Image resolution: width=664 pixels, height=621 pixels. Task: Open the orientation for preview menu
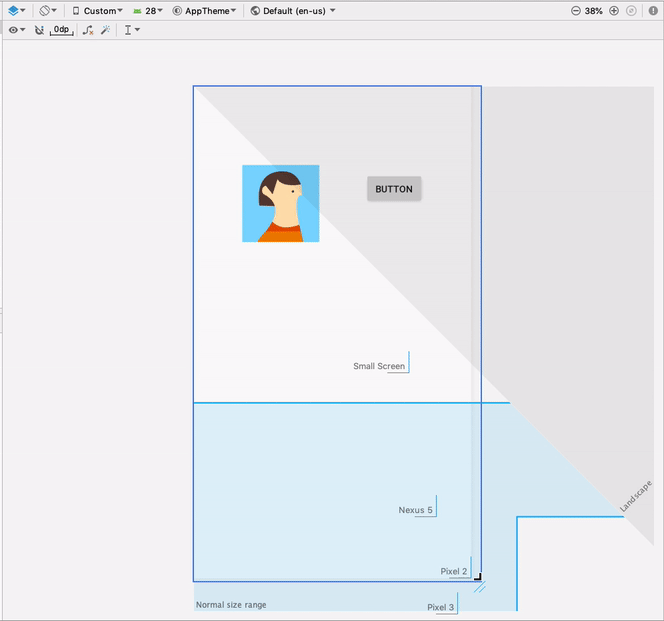[x=48, y=11]
